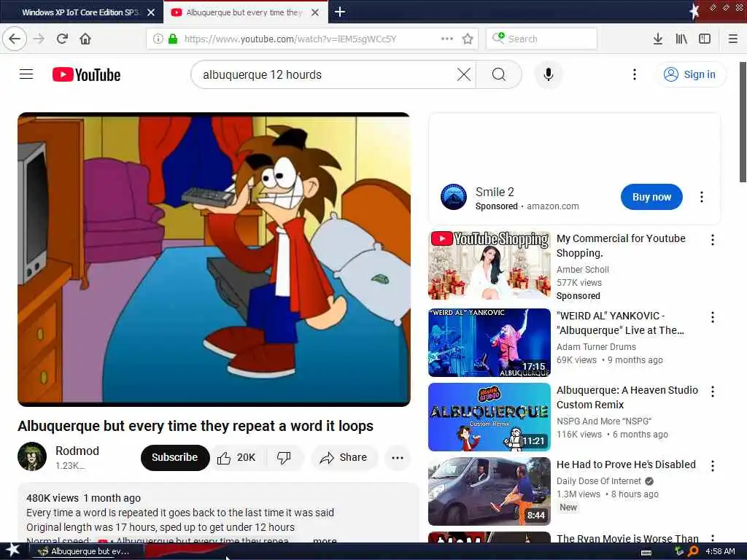Image resolution: width=747 pixels, height=560 pixels.
Task: Click the video player to pause
Action: point(214,260)
